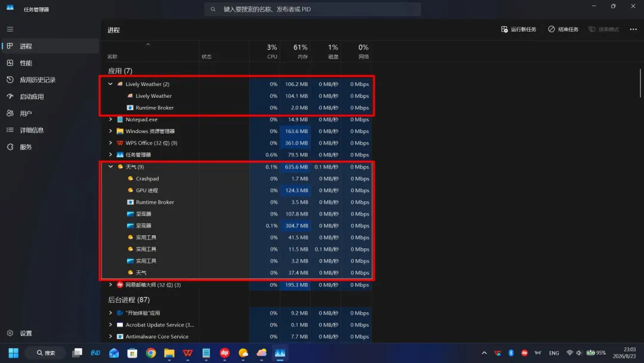This screenshot has height=363, width=644.
Task: Collapse the 天气 (9) group
Action: pyautogui.click(x=110, y=167)
